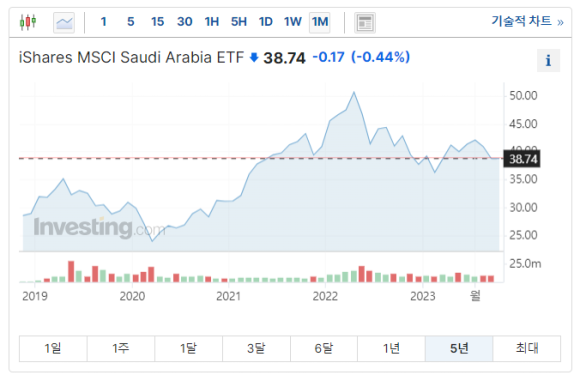Show the 6달 range

coord(324,348)
